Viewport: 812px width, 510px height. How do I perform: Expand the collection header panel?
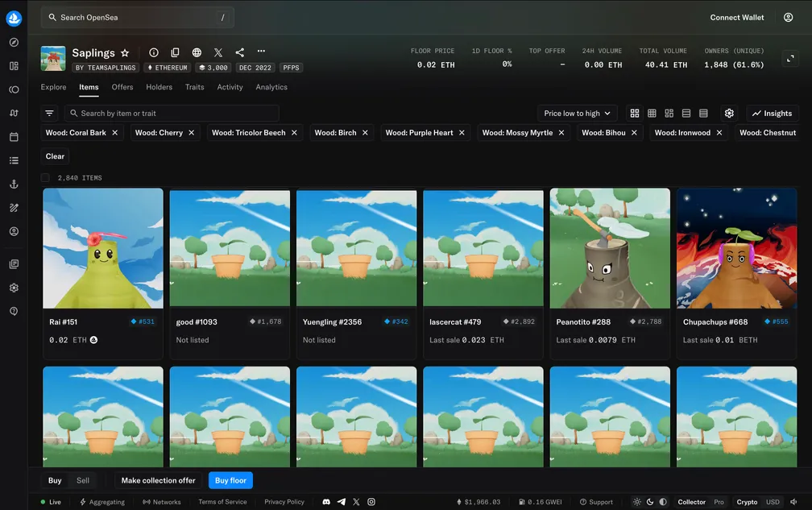pos(789,58)
